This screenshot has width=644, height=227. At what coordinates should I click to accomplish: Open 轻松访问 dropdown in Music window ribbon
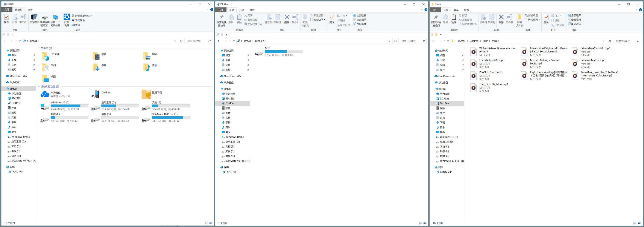[x=532, y=20]
